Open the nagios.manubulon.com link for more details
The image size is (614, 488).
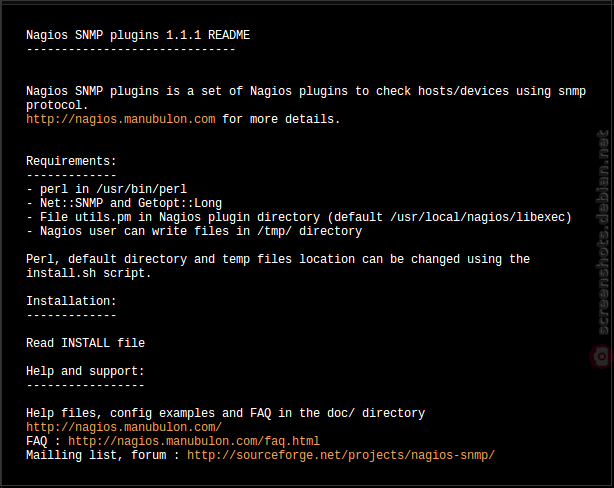coord(121,119)
